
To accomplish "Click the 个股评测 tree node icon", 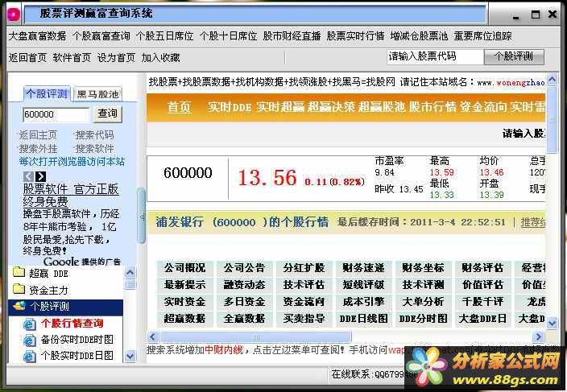I will point(19,306).
